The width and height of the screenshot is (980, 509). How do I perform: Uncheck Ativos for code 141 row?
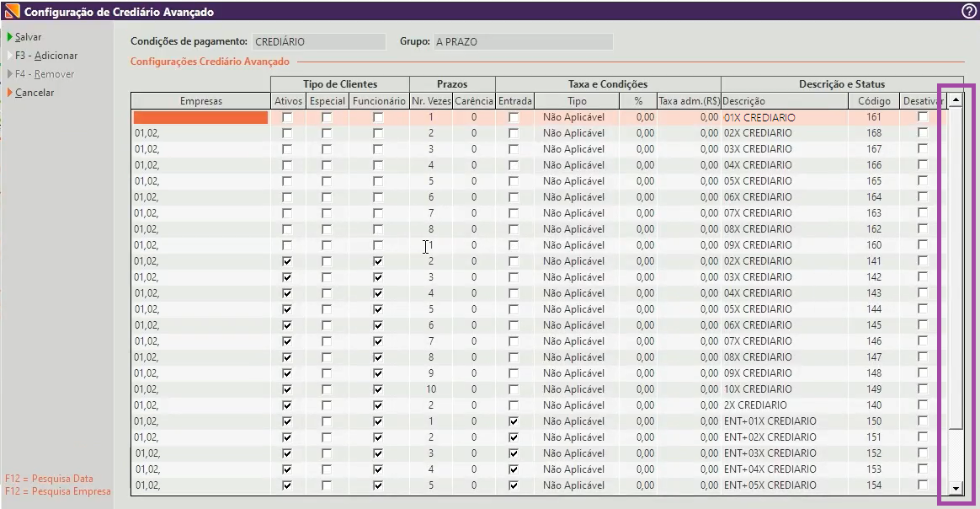click(287, 261)
